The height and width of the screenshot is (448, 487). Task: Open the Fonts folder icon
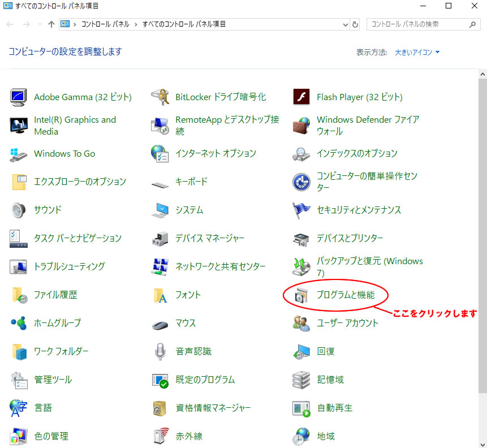(x=160, y=295)
